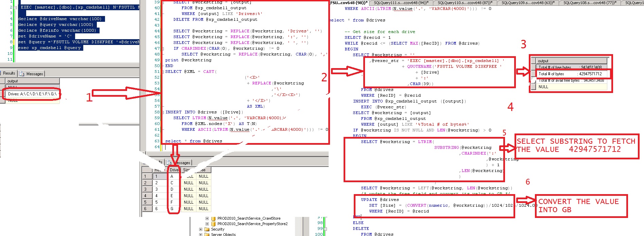Screen dimensions: 644x236
Task: Click the NULL row in right output grid
Action: click(572, 87)
